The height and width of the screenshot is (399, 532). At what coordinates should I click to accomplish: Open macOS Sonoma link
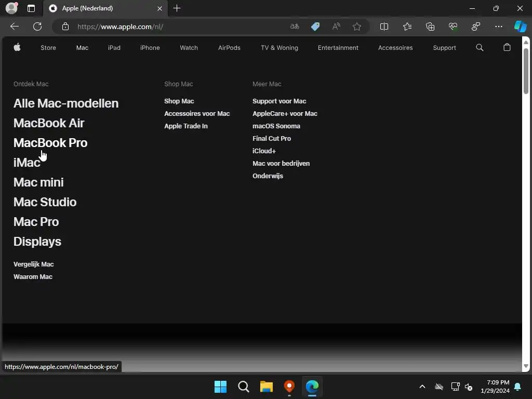(276, 126)
